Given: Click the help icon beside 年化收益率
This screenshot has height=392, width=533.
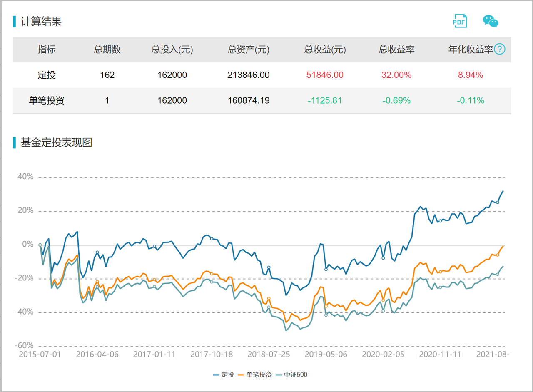Looking at the screenshot, I should coord(500,50).
